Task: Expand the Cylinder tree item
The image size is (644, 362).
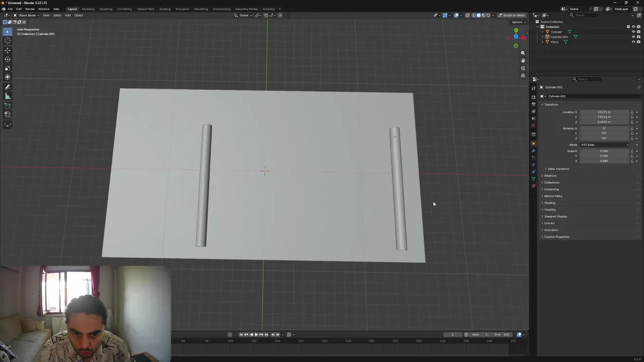Action: (542, 32)
